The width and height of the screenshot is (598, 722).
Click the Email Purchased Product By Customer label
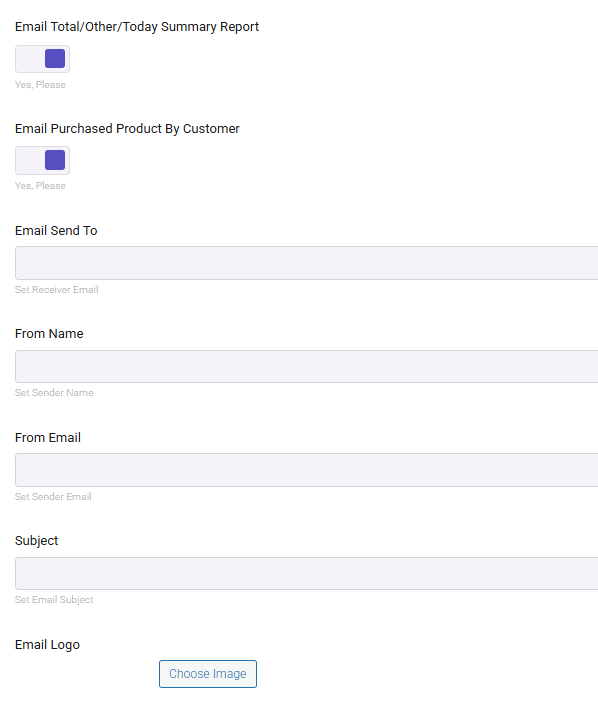click(127, 128)
